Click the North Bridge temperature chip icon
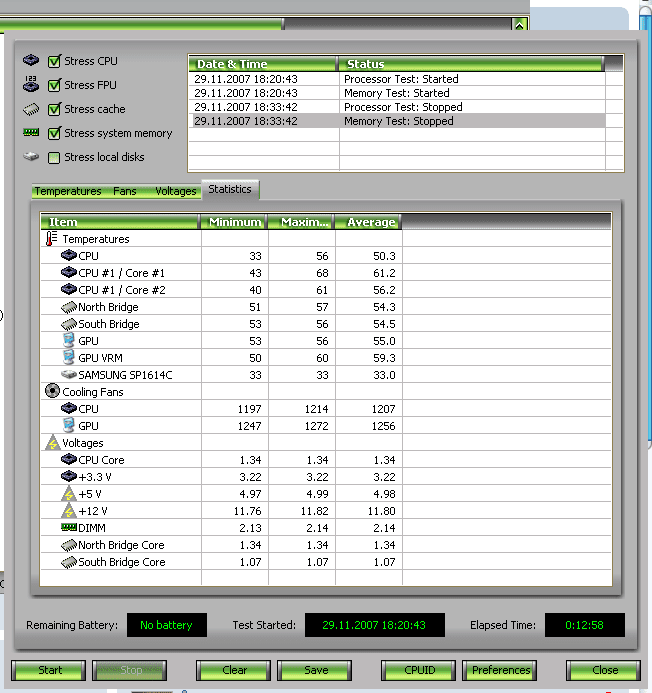The height and width of the screenshot is (693, 652). click(69, 307)
